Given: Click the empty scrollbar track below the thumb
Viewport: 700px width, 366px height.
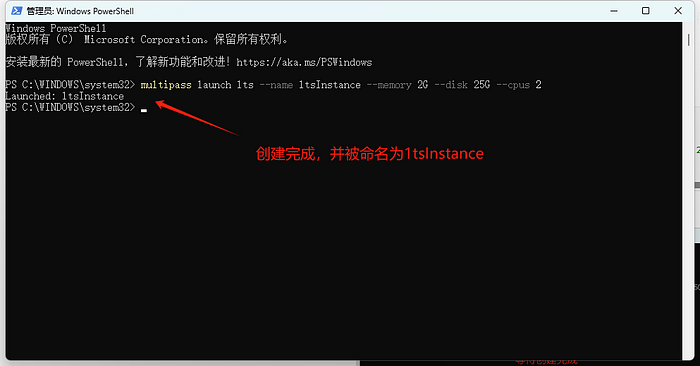Looking at the screenshot, I should [688, 201].
